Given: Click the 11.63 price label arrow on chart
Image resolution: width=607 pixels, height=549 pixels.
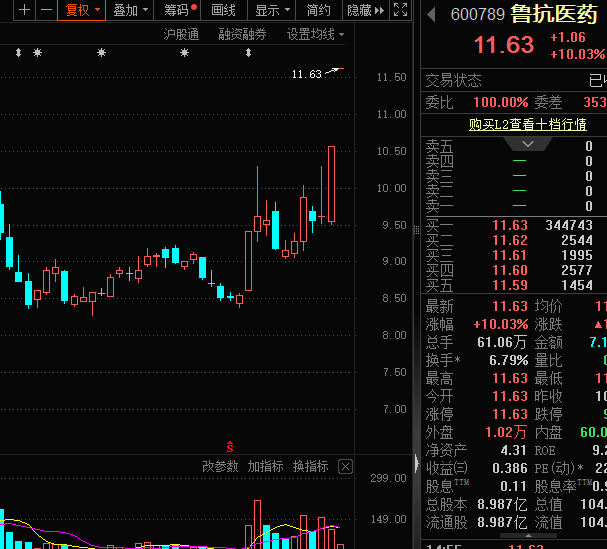Looking at the screenshot, I should point(334,71).
